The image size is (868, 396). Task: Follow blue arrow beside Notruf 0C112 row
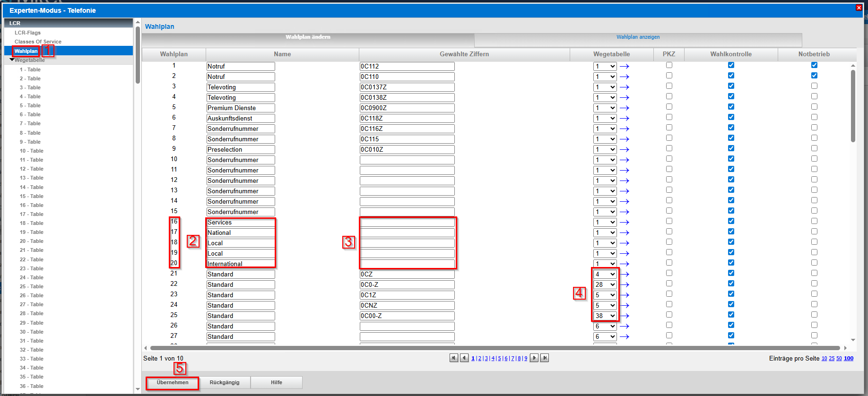625,67
